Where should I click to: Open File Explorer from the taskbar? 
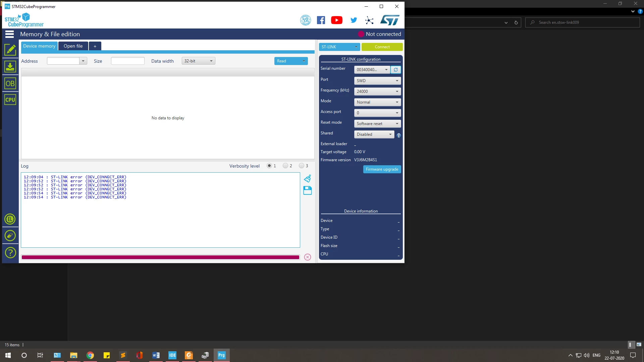(x=74, y=355)
